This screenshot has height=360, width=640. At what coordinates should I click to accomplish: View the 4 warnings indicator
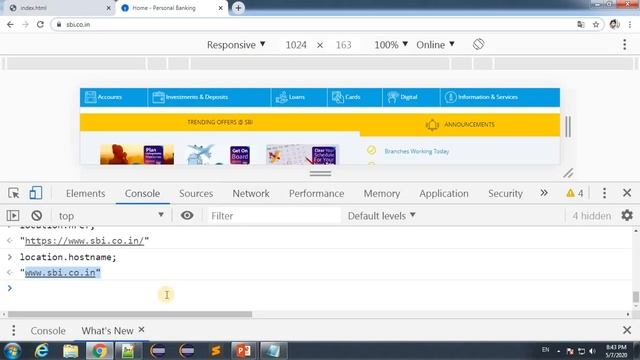point(575,193)
